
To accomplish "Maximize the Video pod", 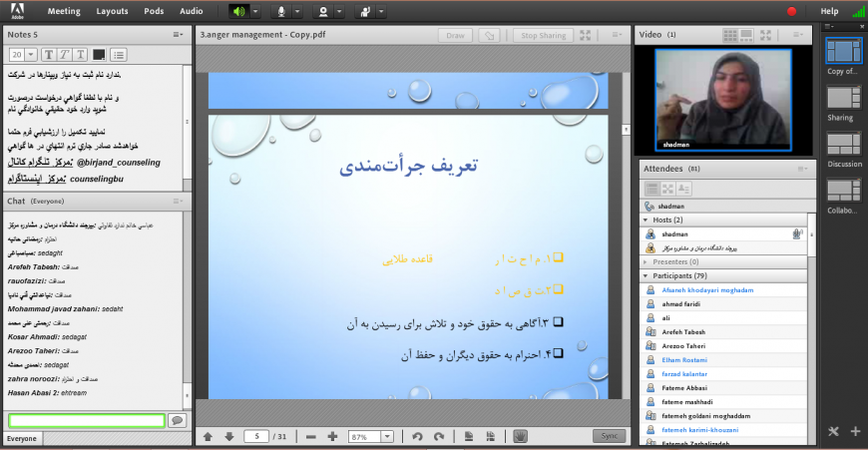I will [x=765, y=35].
